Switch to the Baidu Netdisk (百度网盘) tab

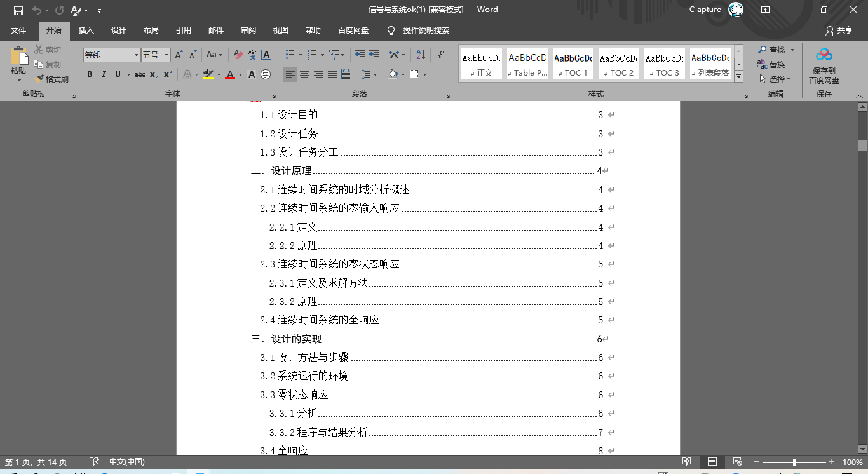[353, 30]
